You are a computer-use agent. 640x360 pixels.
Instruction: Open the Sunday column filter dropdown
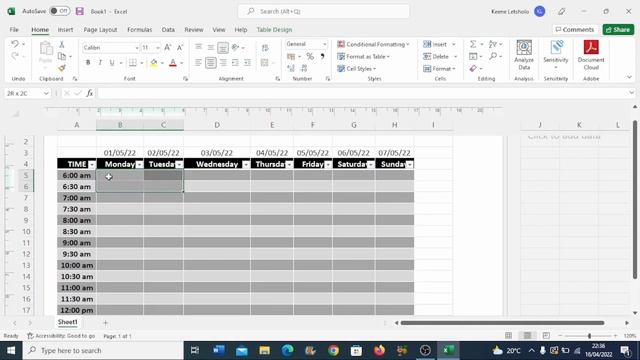pyautogui.click(x=409, y=164)
